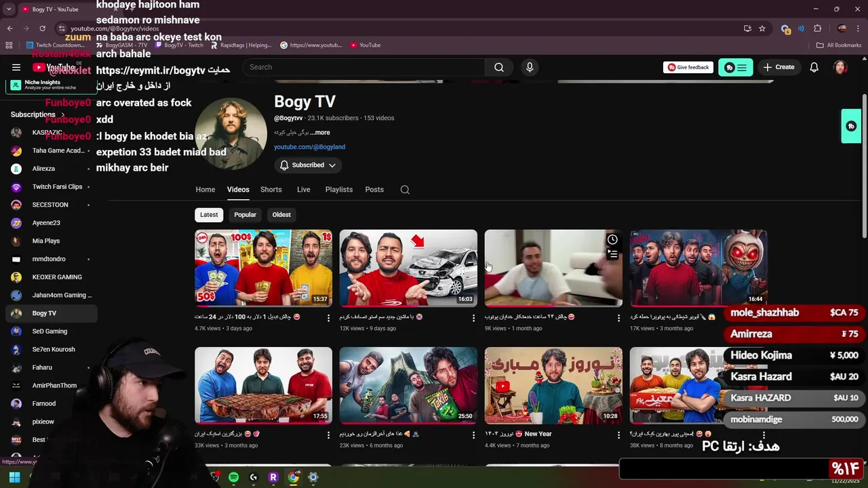Open three-dot menu for the 15:37 video
The height and width of the screenshot is (488, 868).
click(x=329, y=318)
